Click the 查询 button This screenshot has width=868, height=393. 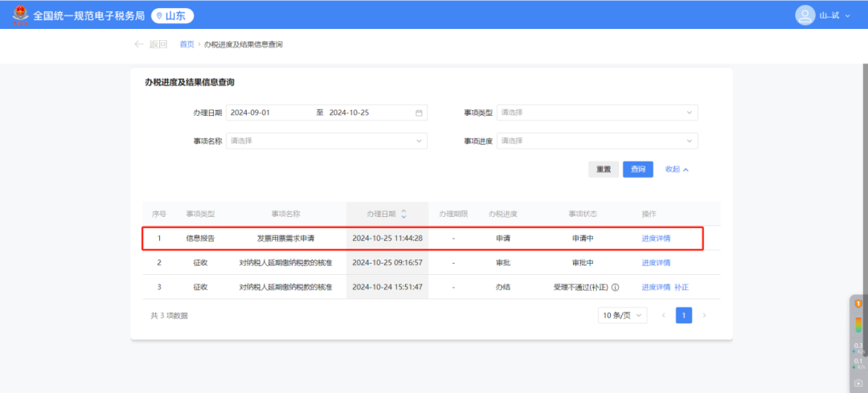[638, 170]
